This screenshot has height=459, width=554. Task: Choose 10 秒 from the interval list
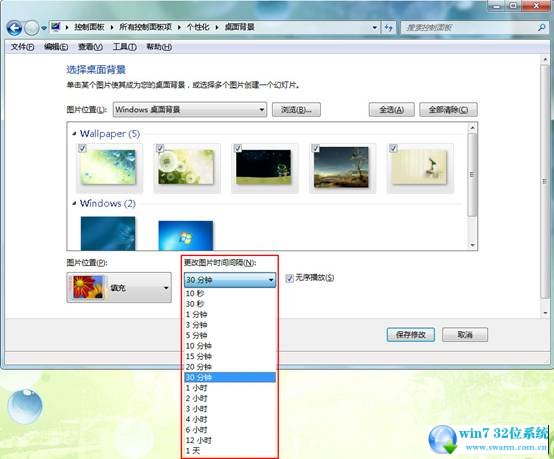[x=230, y=294]
